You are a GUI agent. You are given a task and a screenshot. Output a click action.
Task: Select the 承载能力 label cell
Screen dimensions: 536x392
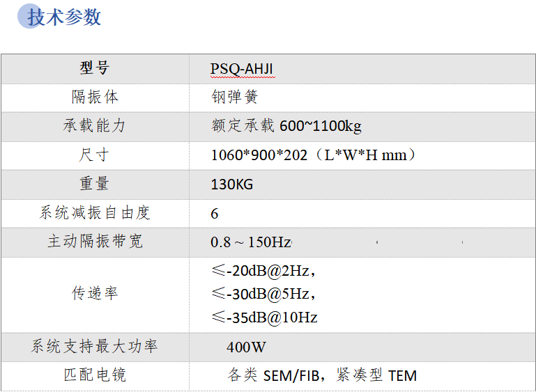(x=95, y=126)
